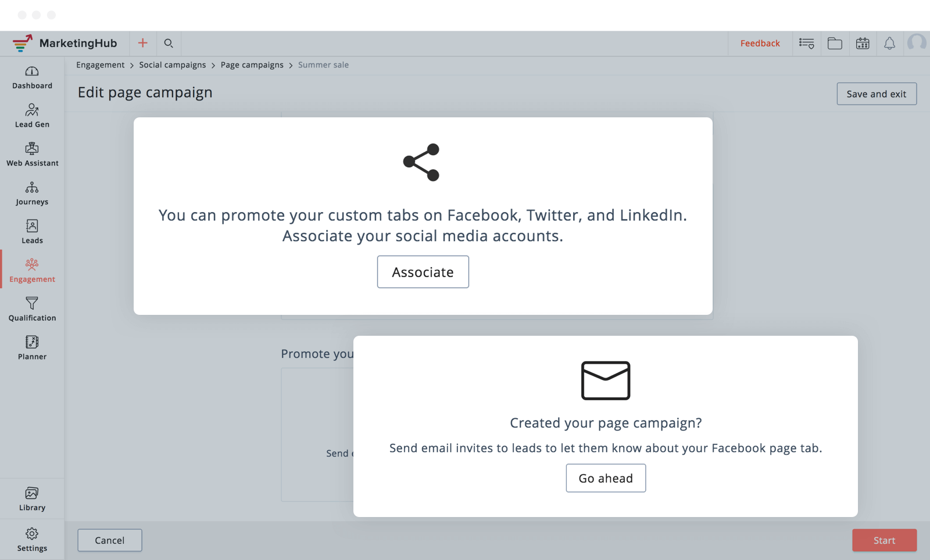Screen dimensions: 930x560
Task: Open the calendar icon in top bar
Action: (x=863, y=43)
